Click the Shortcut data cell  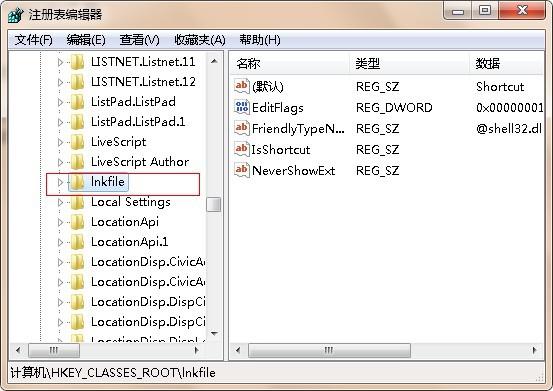click(500, 87)
